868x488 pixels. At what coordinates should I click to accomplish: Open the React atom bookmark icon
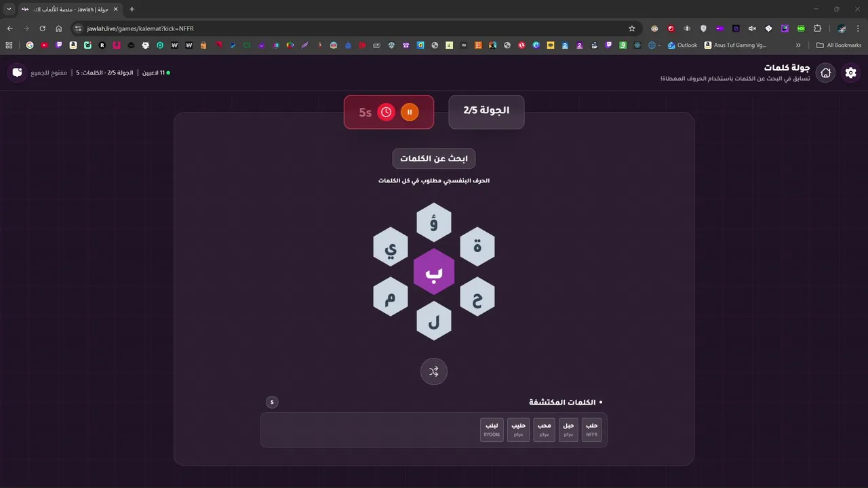[637, 45]
